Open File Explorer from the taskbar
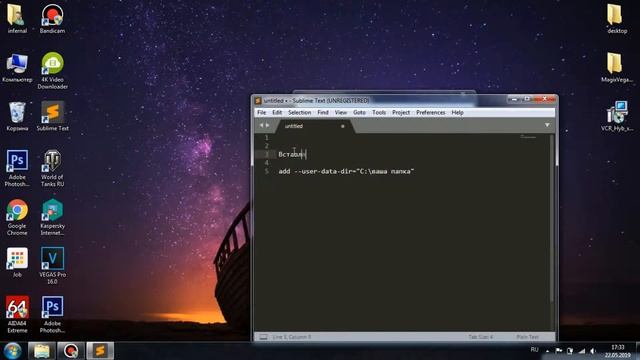Image resolution: width=640 pixels, height=360 pixels. point(42,351)
